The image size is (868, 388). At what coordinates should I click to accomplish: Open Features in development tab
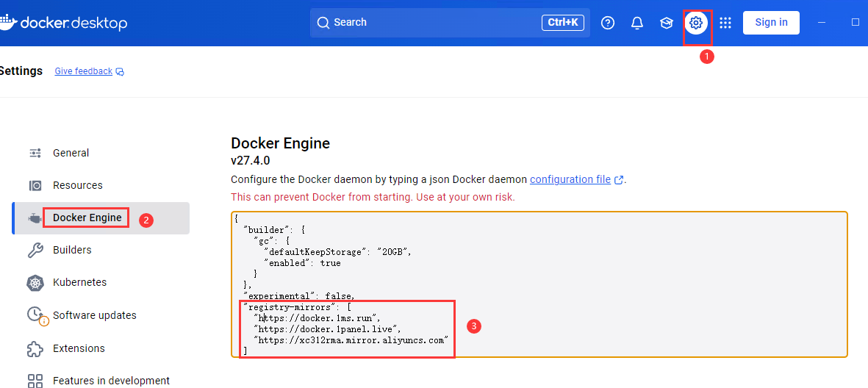click(x=101, y=381)
